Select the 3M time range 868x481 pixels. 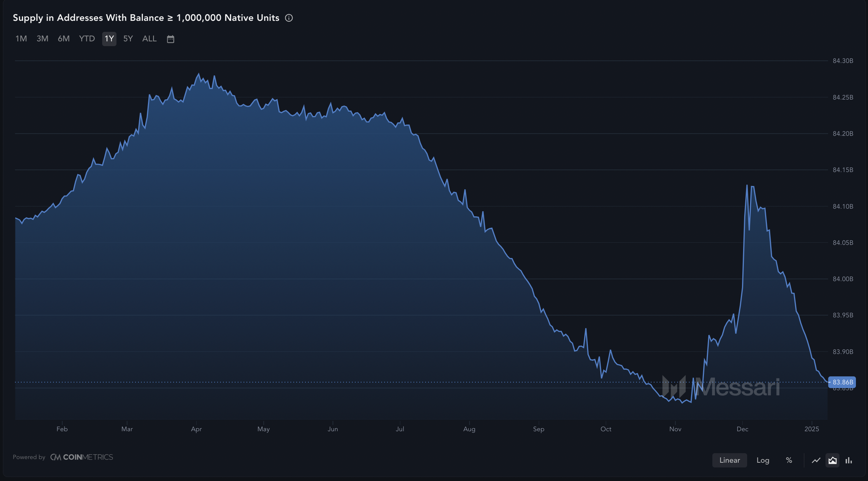tap(42, 39)
